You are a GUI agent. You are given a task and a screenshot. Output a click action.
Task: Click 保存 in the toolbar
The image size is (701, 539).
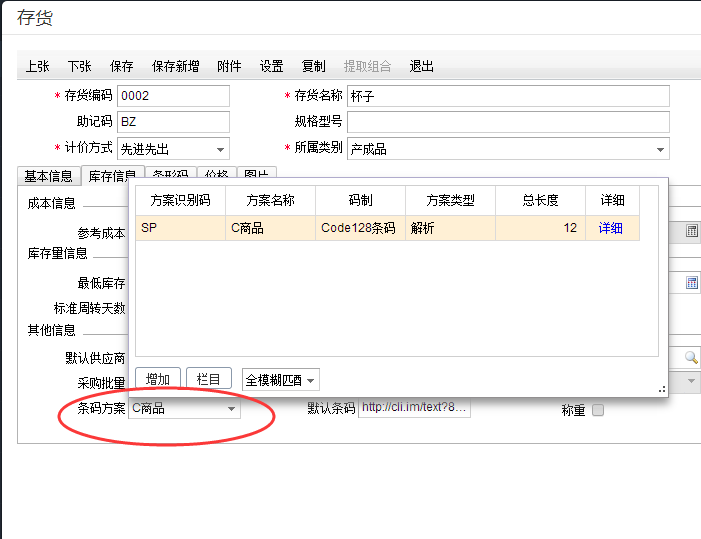pos(122,67)
